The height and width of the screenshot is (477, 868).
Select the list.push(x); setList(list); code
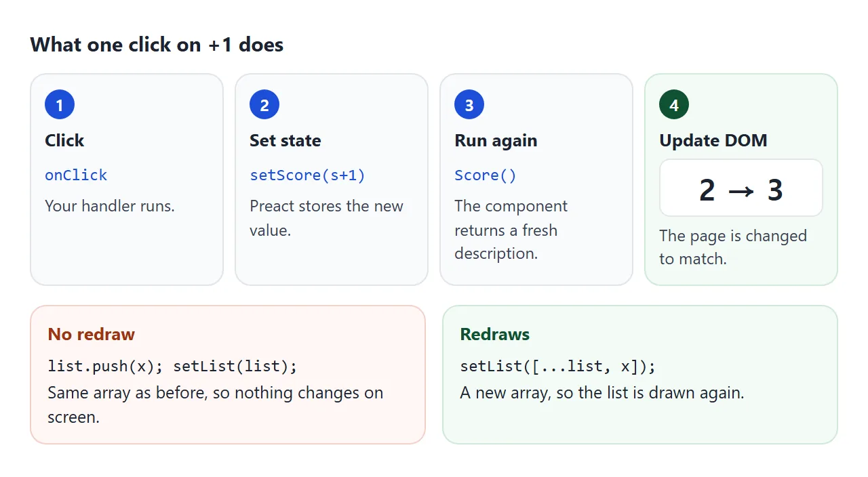point(173,367)
